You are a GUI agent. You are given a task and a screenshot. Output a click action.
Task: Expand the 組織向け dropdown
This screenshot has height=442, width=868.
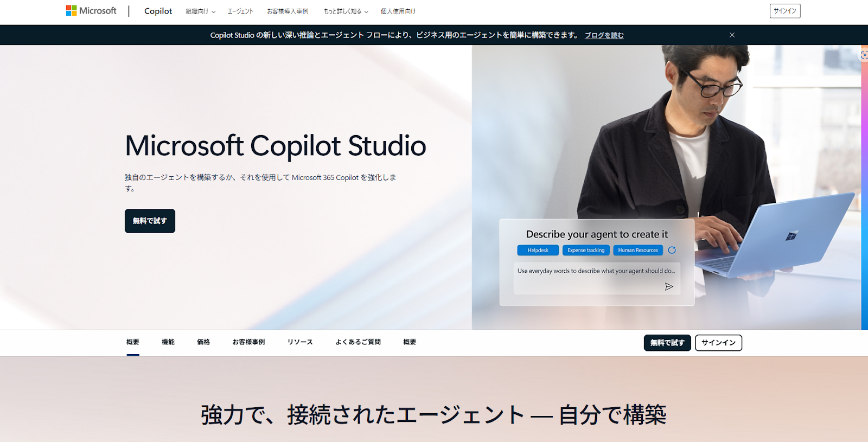pyautogui.click(x=200, y=11)
